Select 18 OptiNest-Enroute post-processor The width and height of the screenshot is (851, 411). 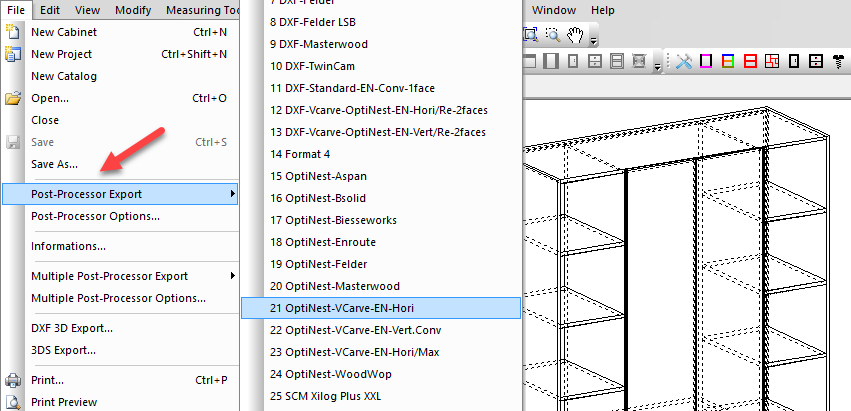pos(381,242)
